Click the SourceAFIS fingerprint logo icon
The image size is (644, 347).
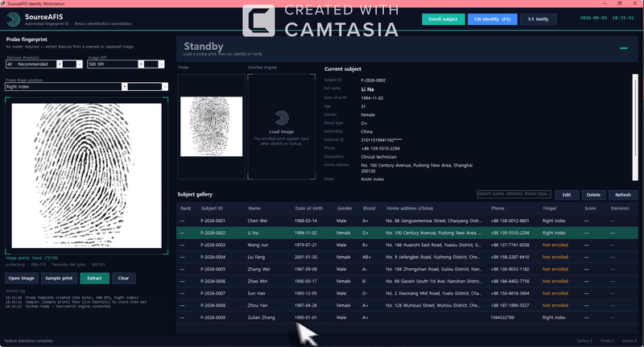coord(14,19)
